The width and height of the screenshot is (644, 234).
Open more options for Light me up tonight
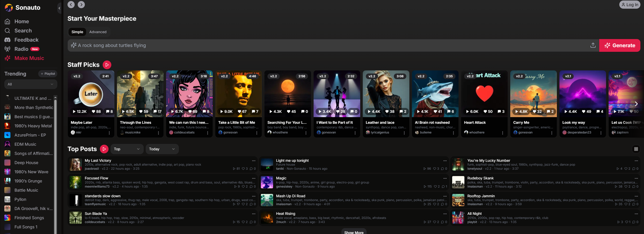point(445,161)
